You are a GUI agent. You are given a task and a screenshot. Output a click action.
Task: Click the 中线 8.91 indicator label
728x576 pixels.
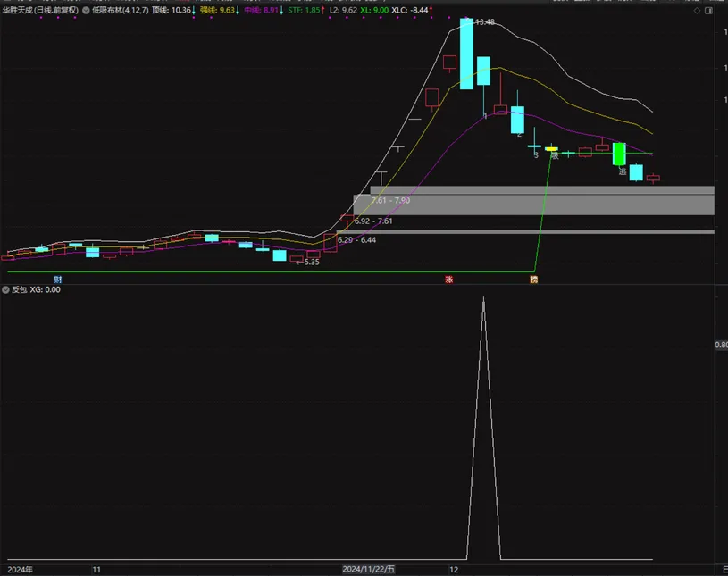(x=264, y=10)
